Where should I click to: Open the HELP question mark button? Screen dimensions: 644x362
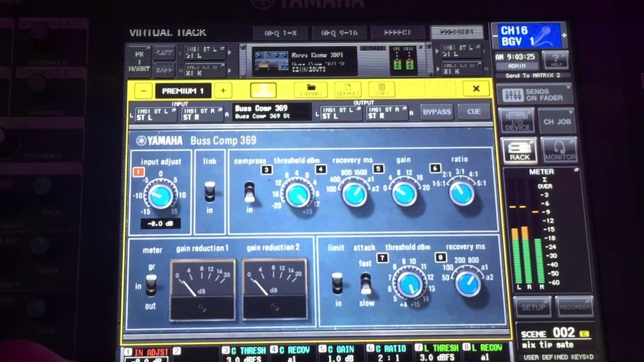pos(555,60)
